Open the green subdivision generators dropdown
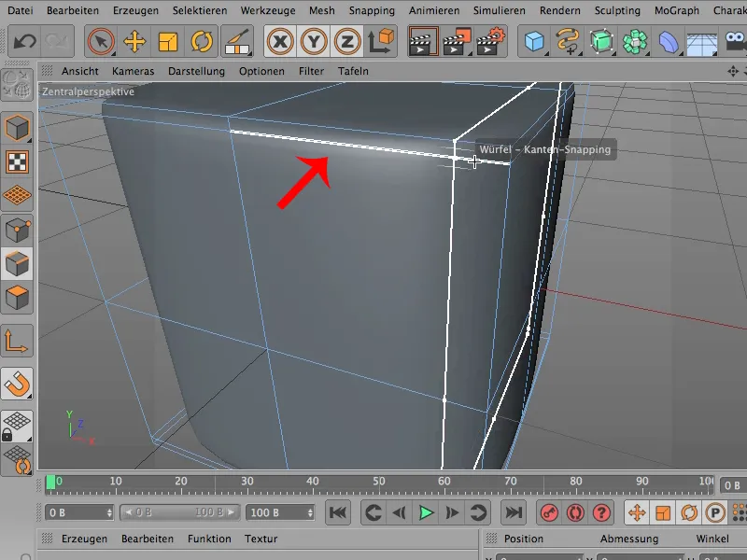This screenshot has height=560, width=747. [601, 41]
